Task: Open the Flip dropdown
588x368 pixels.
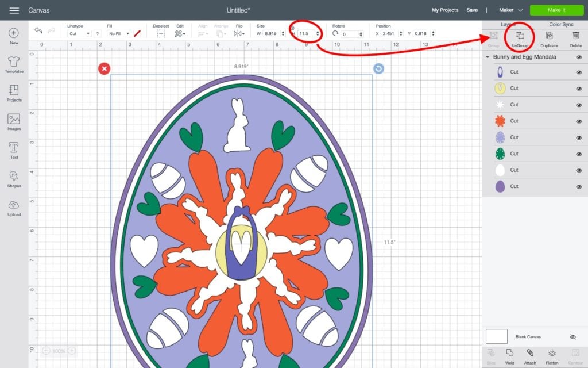Action: point(239,34)
